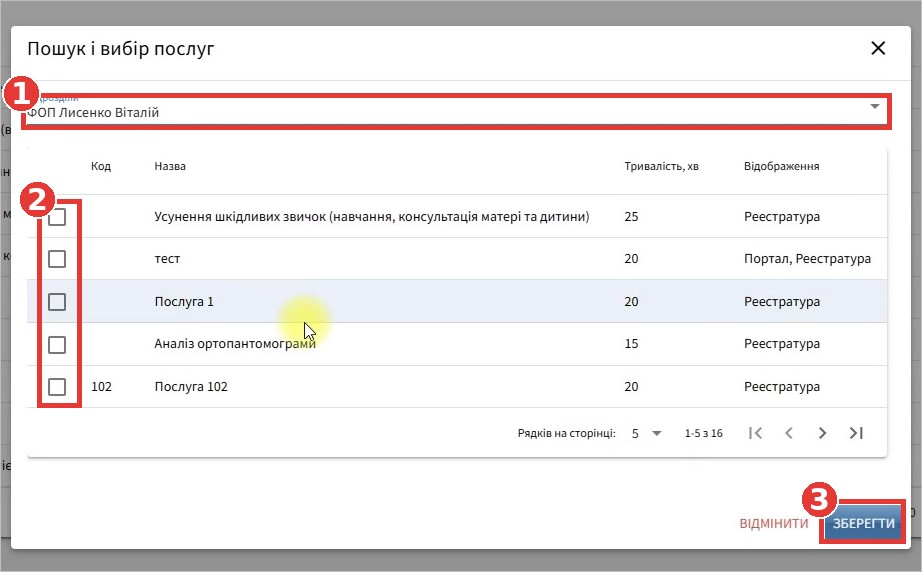Close the service search dialog
Screen dimensions: 922x572
(x=878, y=48)
